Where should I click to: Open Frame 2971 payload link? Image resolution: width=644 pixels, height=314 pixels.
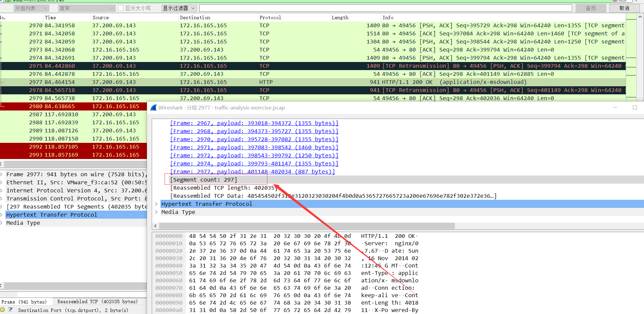pyautogui.click(x=254, y=147)
